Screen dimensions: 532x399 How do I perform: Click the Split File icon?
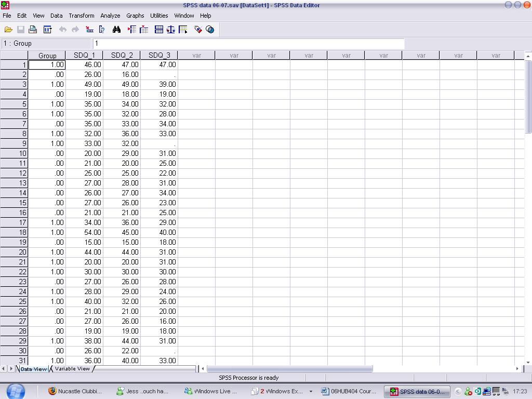coord(159,30)
